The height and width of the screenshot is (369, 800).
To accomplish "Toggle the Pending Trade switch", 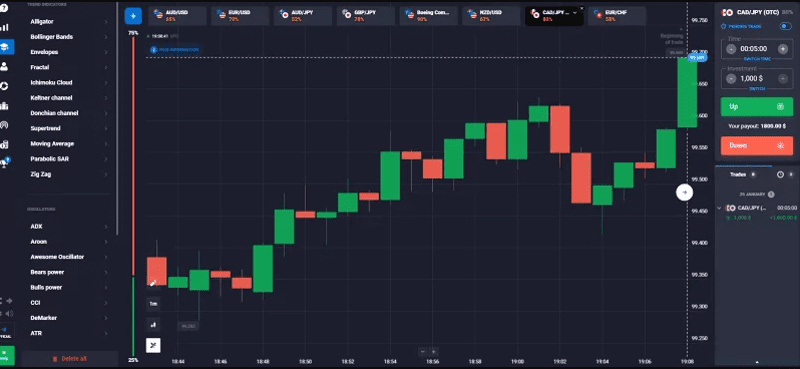I will tap(785, 26).
